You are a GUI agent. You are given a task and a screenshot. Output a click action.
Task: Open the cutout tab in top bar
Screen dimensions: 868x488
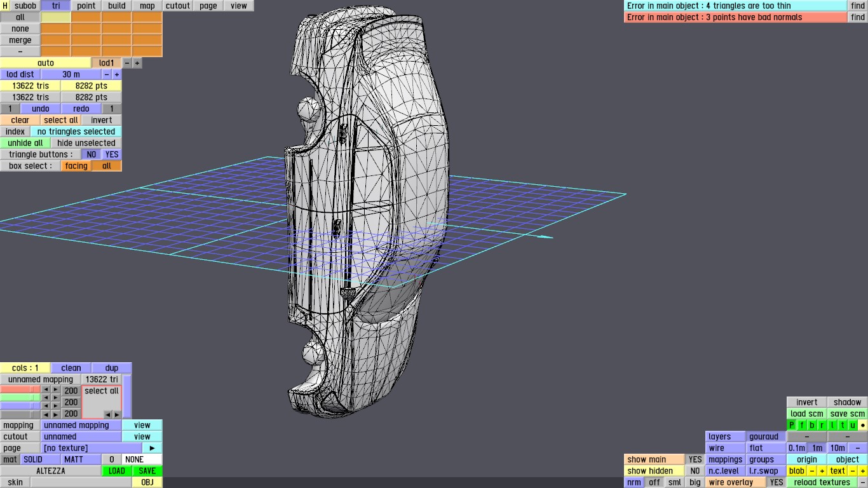[178, 6]
